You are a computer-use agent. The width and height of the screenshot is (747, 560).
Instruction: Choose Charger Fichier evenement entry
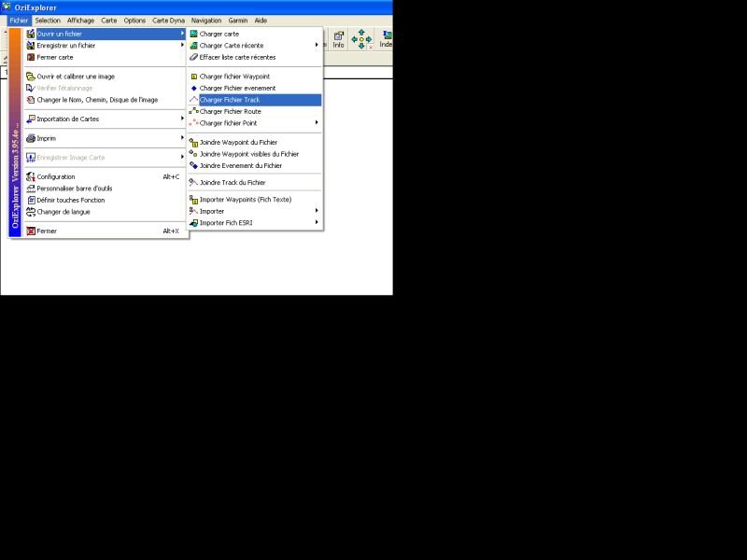tap(255, 88)
